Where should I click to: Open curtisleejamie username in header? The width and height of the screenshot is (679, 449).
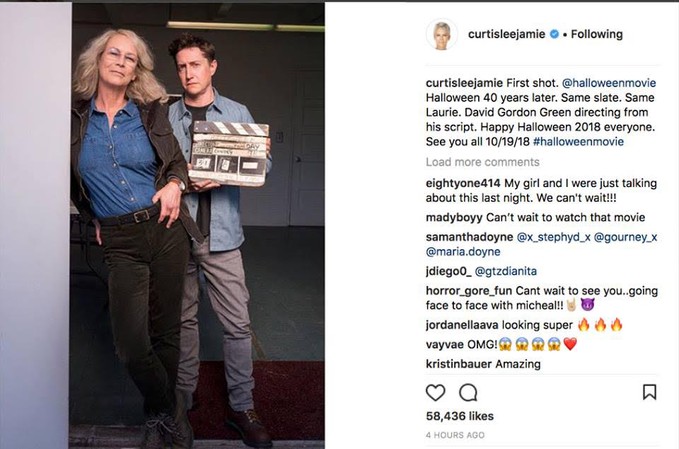click(x=506, y=34)
